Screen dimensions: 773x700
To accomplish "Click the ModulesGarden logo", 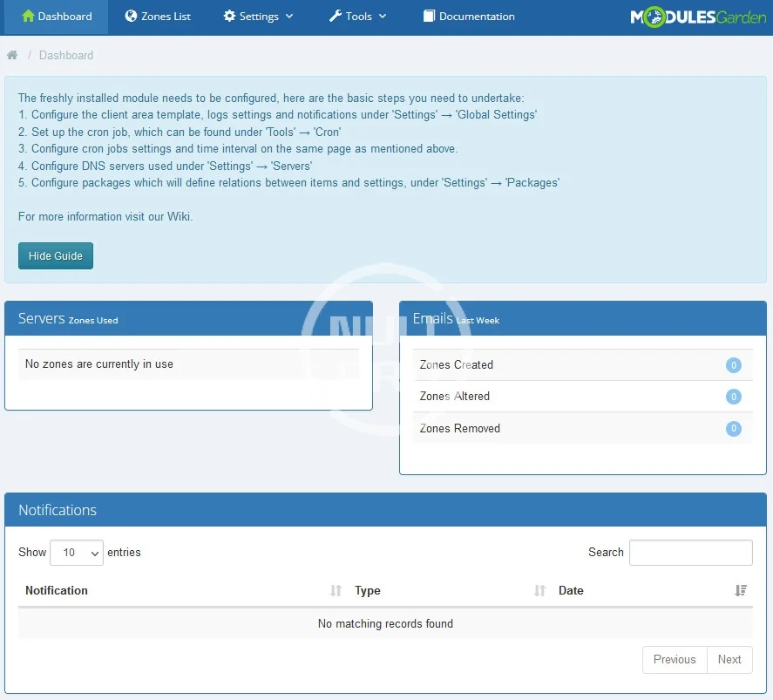I will point(697,17).
